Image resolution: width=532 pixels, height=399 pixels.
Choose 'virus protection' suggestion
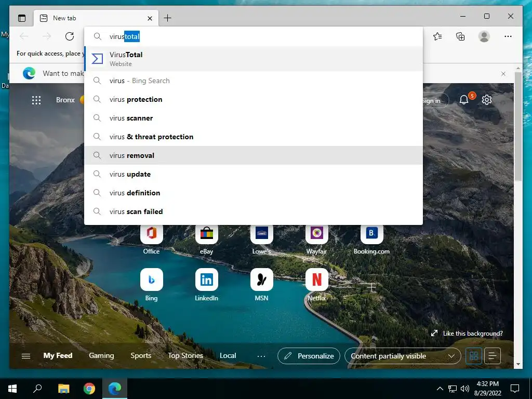254,99
